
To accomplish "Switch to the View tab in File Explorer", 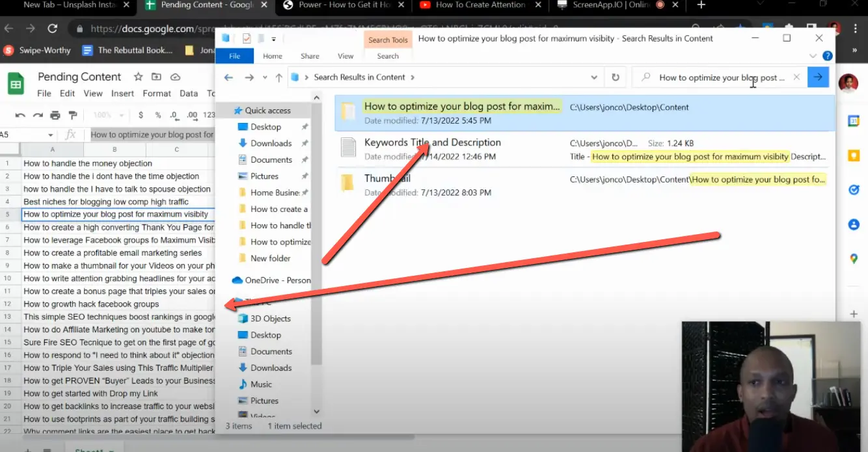I will pos(346,56).
